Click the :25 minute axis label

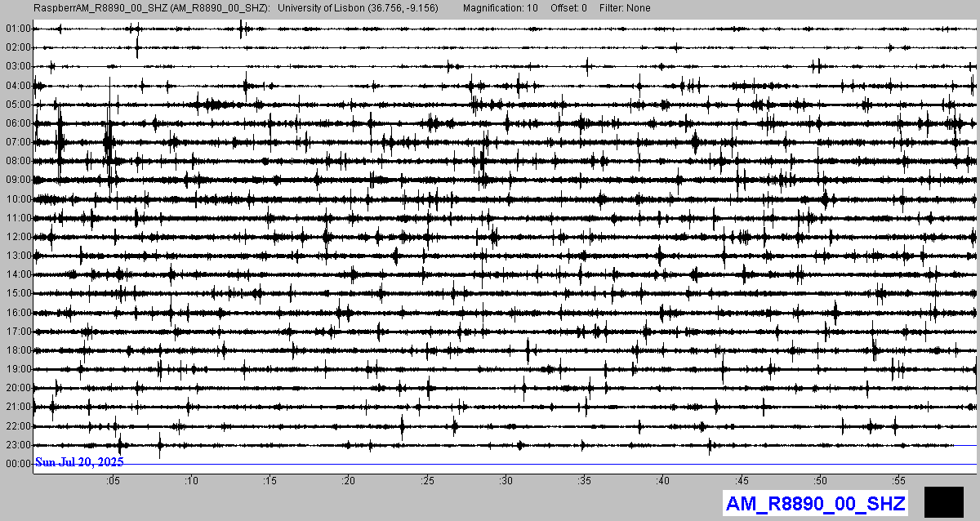click(427, 481)
